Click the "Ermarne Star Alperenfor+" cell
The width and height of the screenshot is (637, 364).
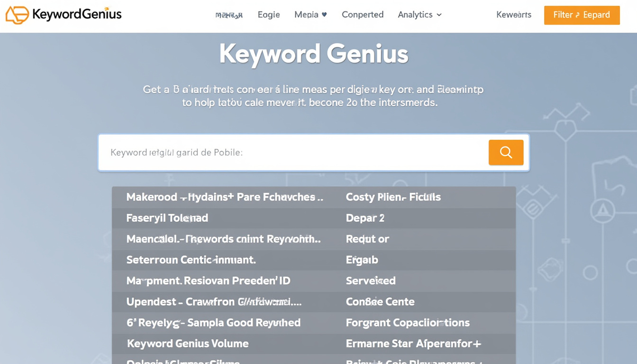(x=414, y=343)
